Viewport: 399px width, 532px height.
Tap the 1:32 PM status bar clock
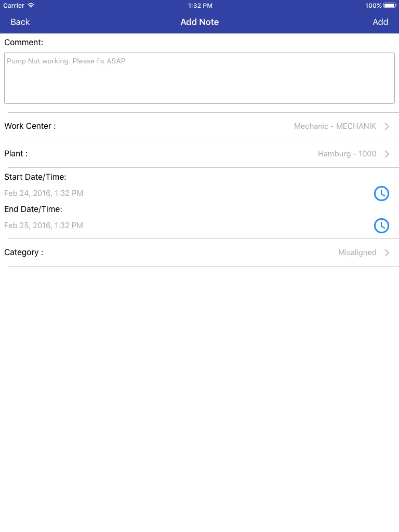pos(199,6)
